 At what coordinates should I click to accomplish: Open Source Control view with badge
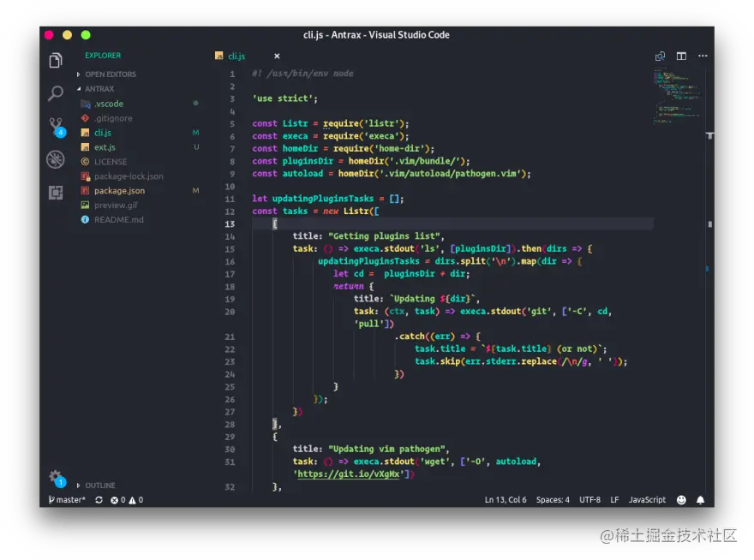coord(56,126)
